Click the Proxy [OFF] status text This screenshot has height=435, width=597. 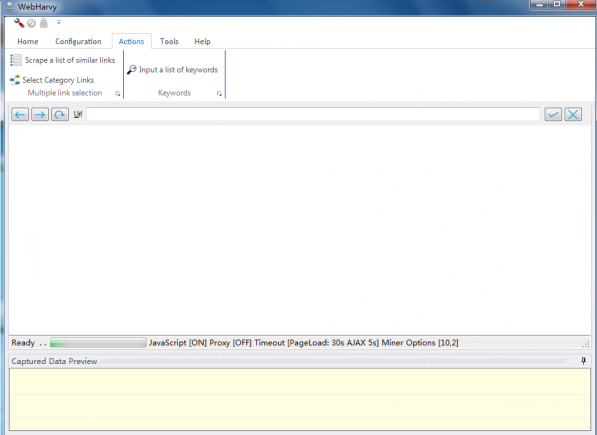point(230,343)
